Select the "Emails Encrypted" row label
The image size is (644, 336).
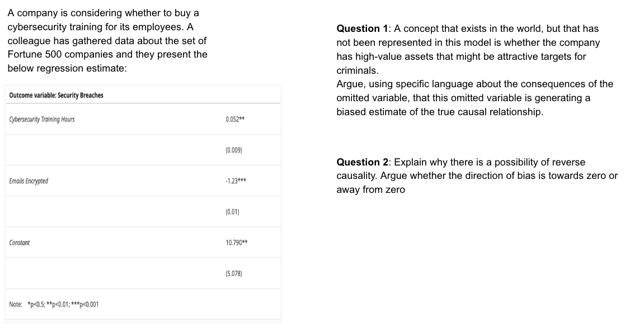(29, 181)
